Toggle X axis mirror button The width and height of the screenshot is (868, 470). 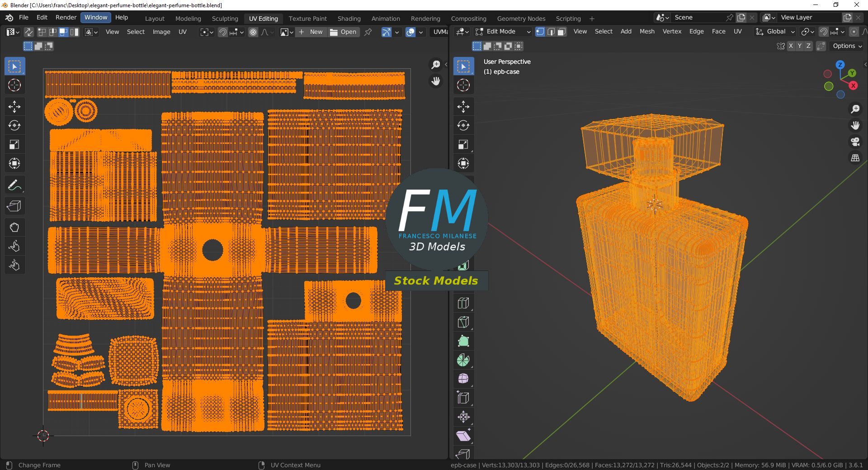tap(791, 46)
